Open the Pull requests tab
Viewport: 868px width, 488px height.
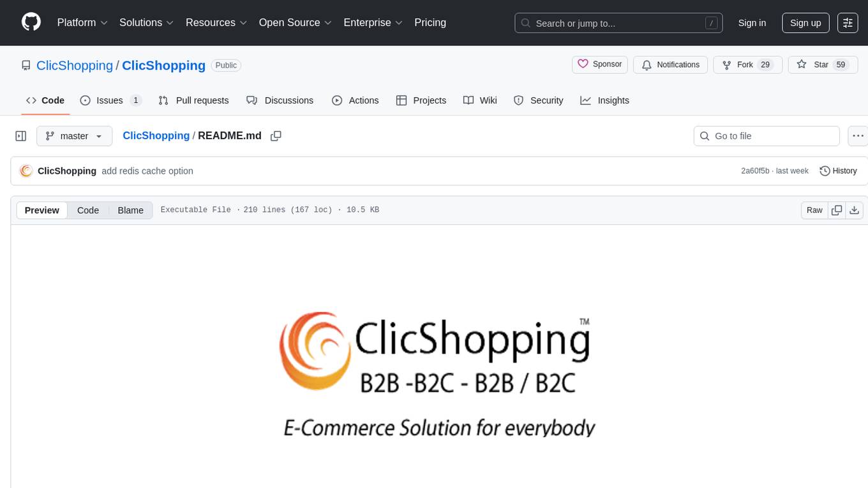(193, 100)
